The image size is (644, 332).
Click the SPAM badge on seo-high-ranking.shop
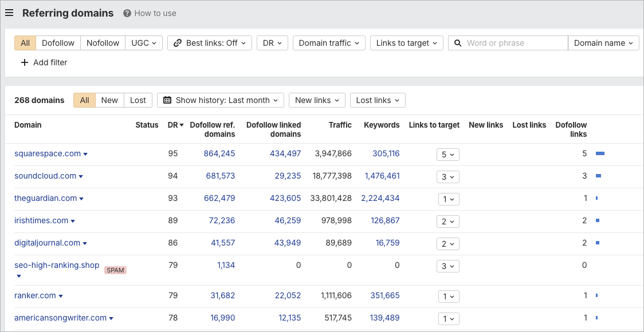point(115,270)
